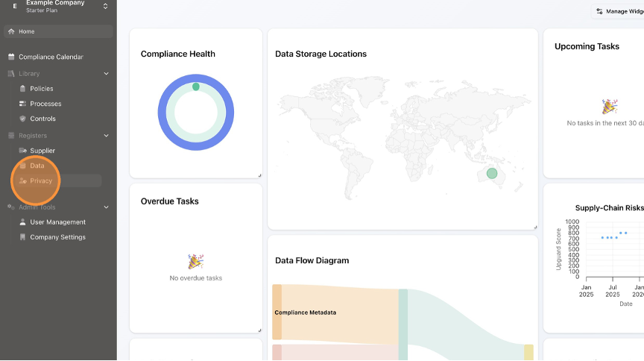Image resolution: width=644 pixels, height=361 pixels.
Task: Grab the Compliance Health widget resize handle
Action: click(x=259, y=175)
